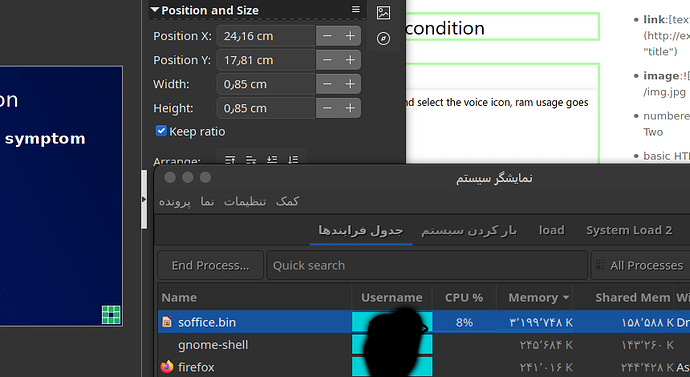Decrease Position Y value
690x377 pixels.
(x=327, y=60)
